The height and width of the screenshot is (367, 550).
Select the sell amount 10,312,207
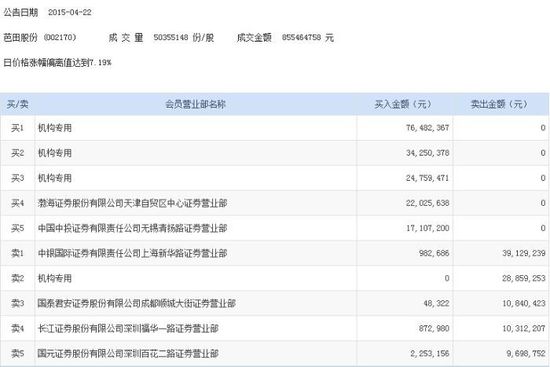tap(524, 329)
